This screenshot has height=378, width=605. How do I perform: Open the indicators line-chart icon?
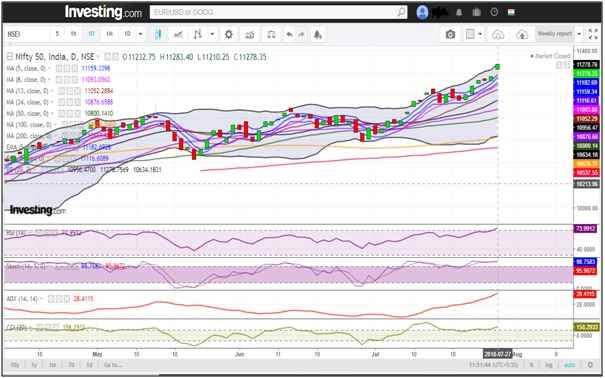pyautogui.click(x=178, y=35)
